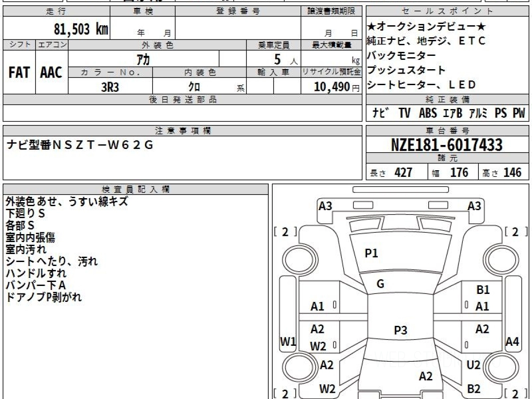Click the 譲渡書類期限 header cell
532x399 pixels.
[x=331, y=12]
